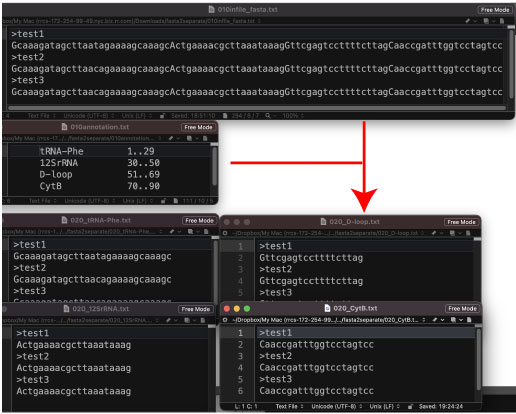This screenshot has height=414, width=516.
Task: Click the pencil icon in the 020_CytB.txt navigation bar
Action: coord(435,320)
